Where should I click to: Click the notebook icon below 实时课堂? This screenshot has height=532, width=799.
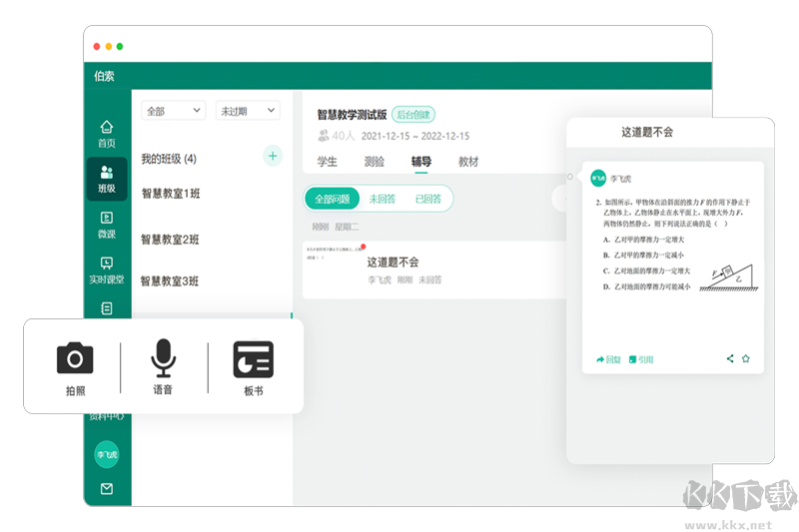tap(107, 308)
